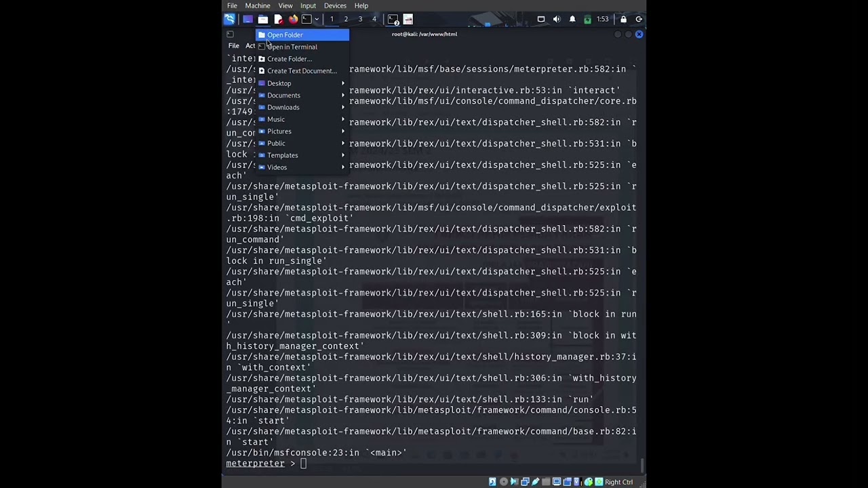The width and height of the screenshot is (868, 488).
Task: Click the 'root@kali: /var/www/html' window title
Action: point(425,34)
